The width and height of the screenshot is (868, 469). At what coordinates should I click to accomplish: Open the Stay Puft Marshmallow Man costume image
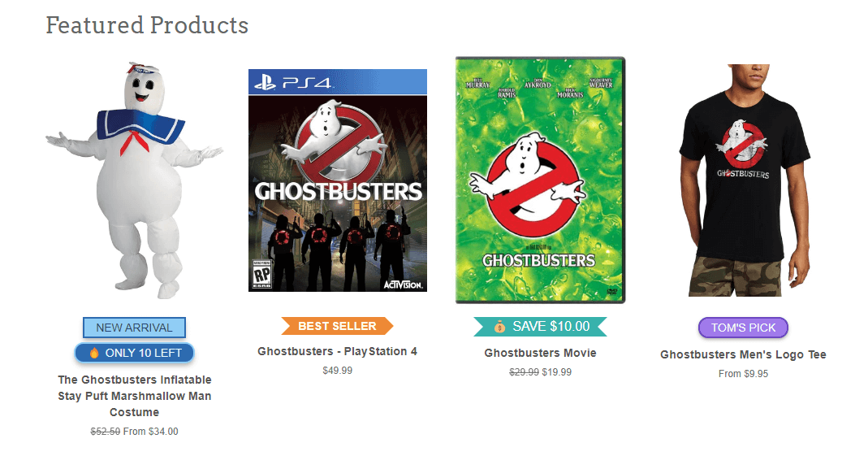tap(134, 180)
